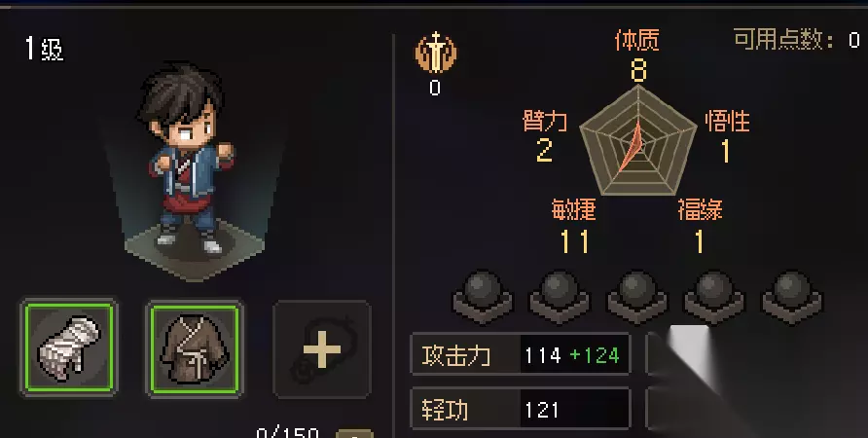Image resolution: width=868 pixels, height=438 pixels.
Task: Click the 1级 level indicator
Action: click(44, 49)
